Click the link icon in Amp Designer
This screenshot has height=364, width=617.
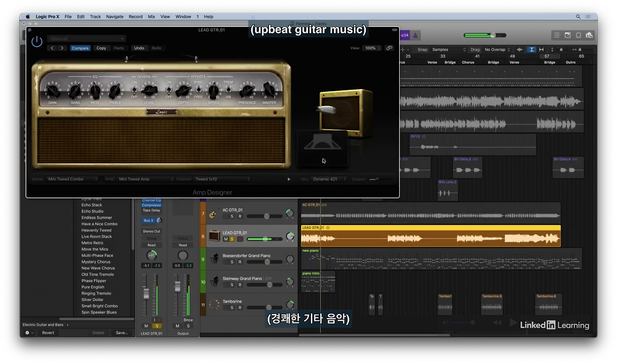click(x=389, y=48)
